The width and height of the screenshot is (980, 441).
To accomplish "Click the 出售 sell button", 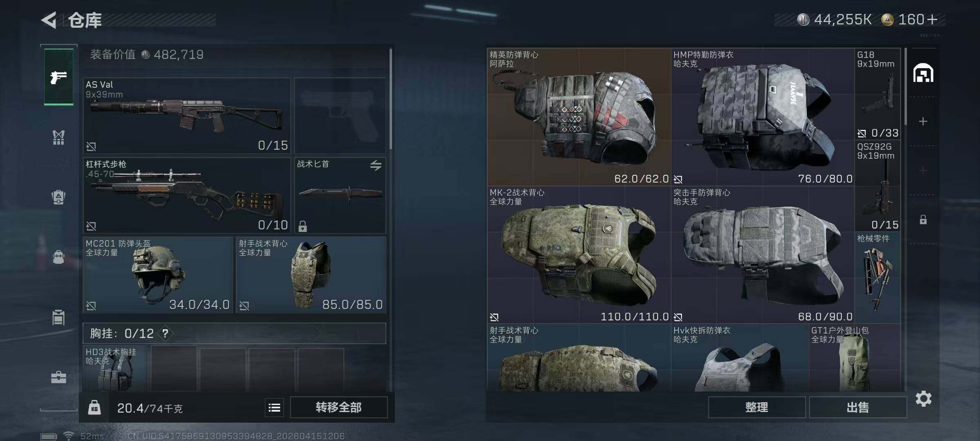I will pyautogui.click(x=857, y=407).
